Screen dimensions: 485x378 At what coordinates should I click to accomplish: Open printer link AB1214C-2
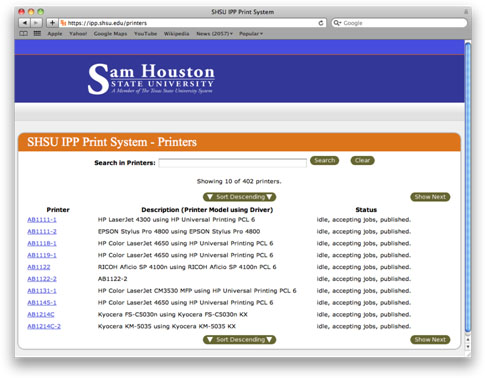point(44,326)
